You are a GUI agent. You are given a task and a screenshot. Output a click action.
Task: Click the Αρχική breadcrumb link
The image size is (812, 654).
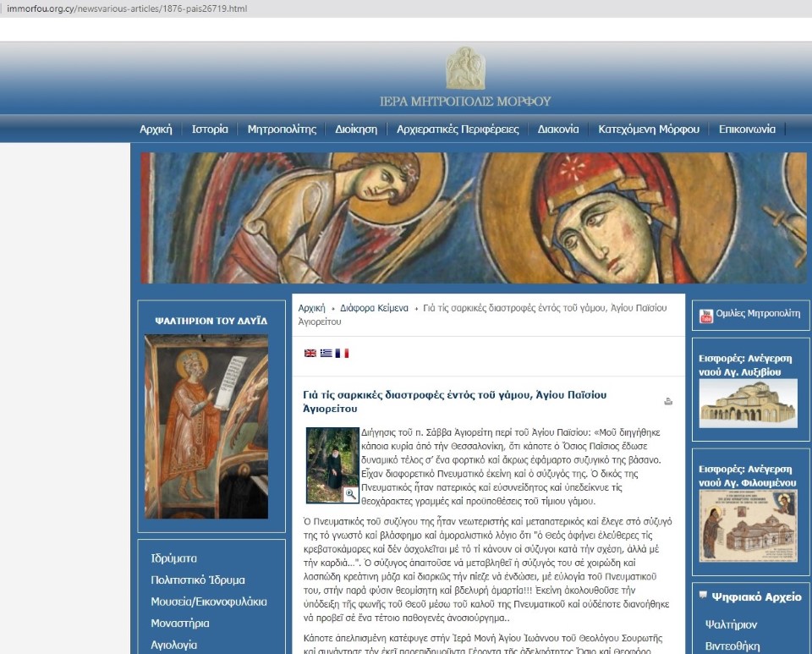[x=312, y=308]
